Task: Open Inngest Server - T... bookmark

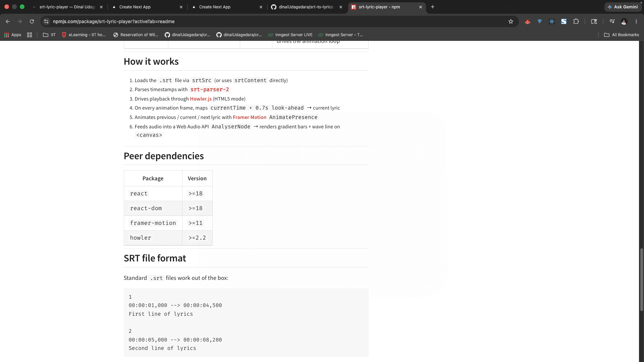Action: click(x=340, y=35)
